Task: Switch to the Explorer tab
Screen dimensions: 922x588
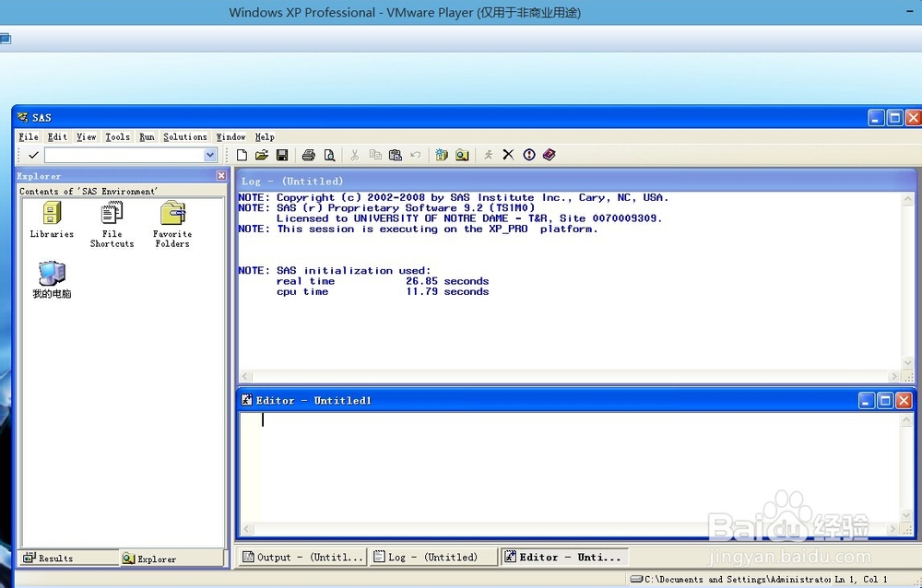Action: [x=171, y=558]
